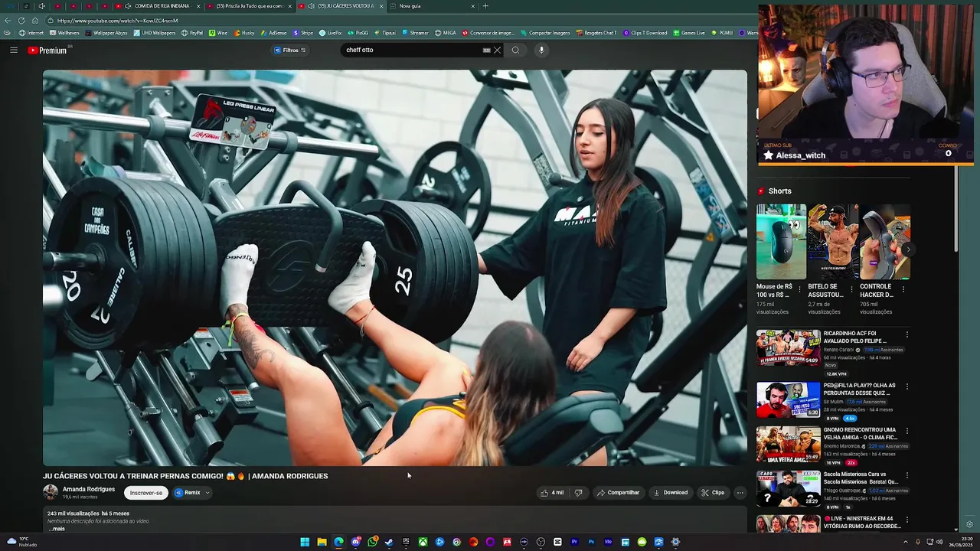Viewport: 980px width, 551px height.
Task: Run search with the magnifier icon
Action: point(515,51)
